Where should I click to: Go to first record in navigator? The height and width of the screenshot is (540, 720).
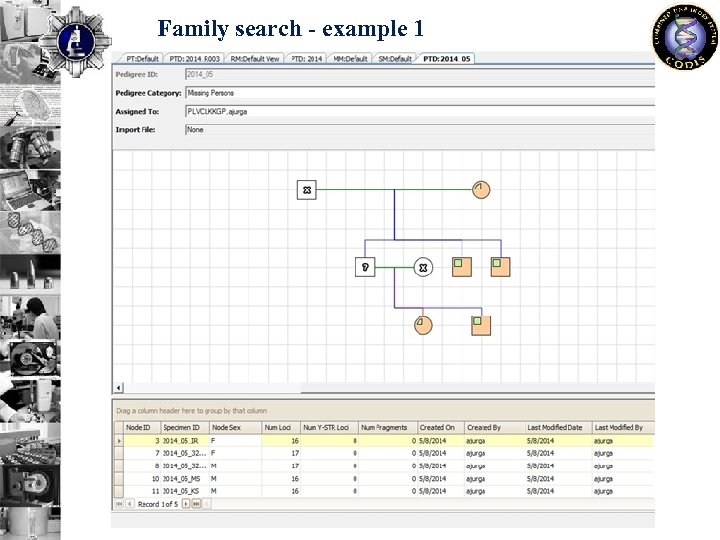(x=119, y=504)
